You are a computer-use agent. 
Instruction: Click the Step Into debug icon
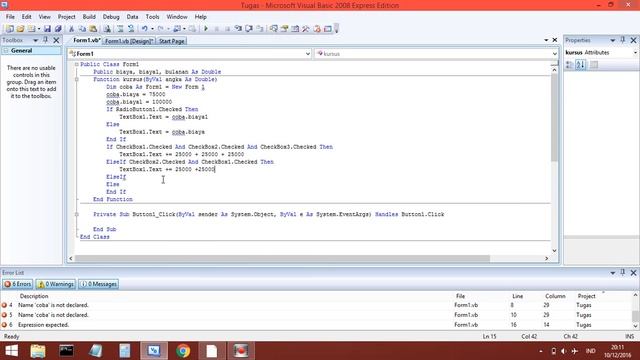[x=238, y=29]
